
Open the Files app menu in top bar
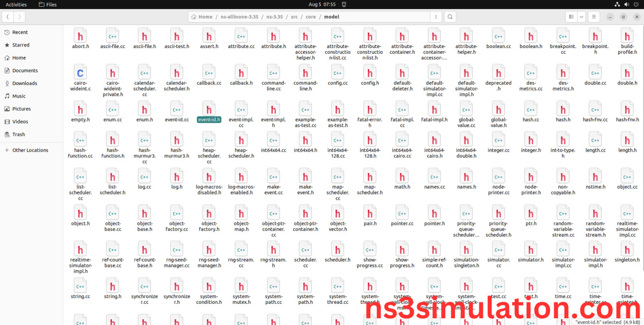pyautogui.click(x=47, y=4)
